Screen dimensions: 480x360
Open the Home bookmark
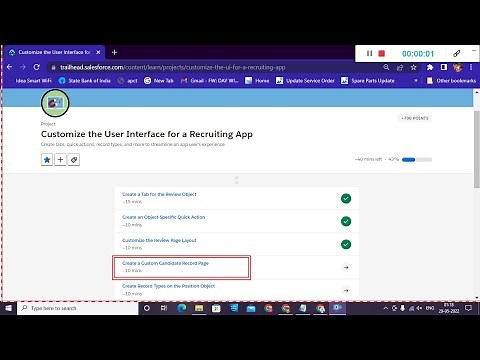point(257,81)
